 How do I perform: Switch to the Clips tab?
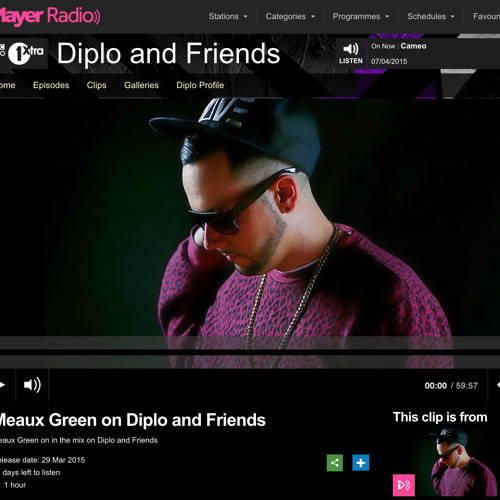96,85
